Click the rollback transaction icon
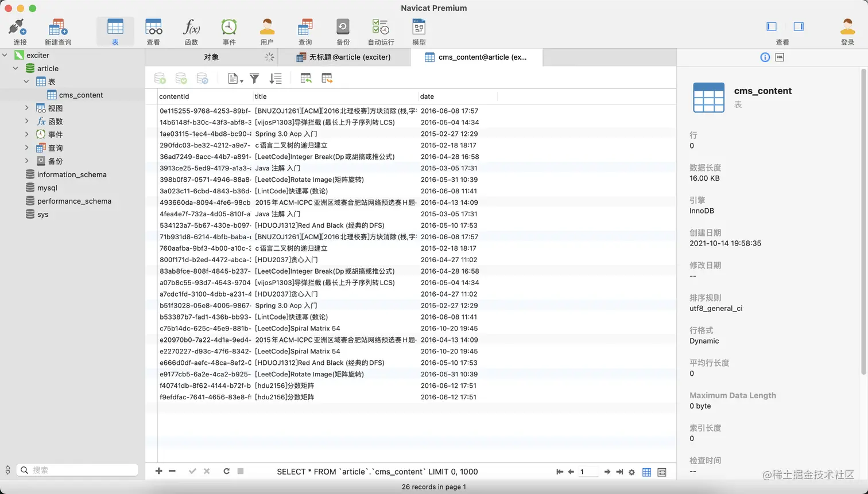Viewport: 868px width, 494px height. (202, 79)
